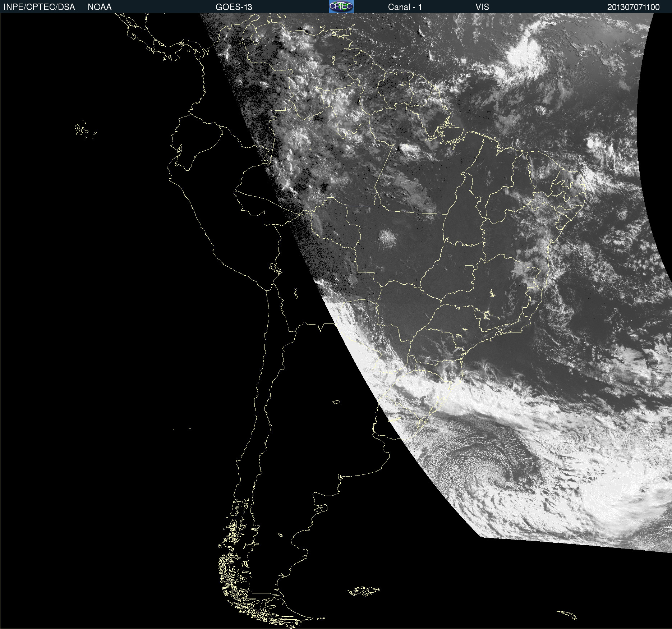Click the CPTEC logo in header
This screenshot has height=629, width=672.
(341, 6)
